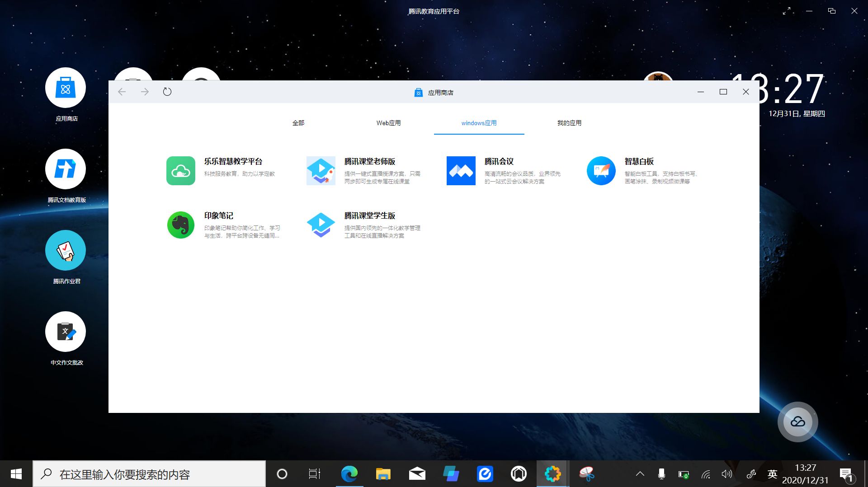
Task: Select the 腾讯课堂老师版 app icon
Action: 321,171
